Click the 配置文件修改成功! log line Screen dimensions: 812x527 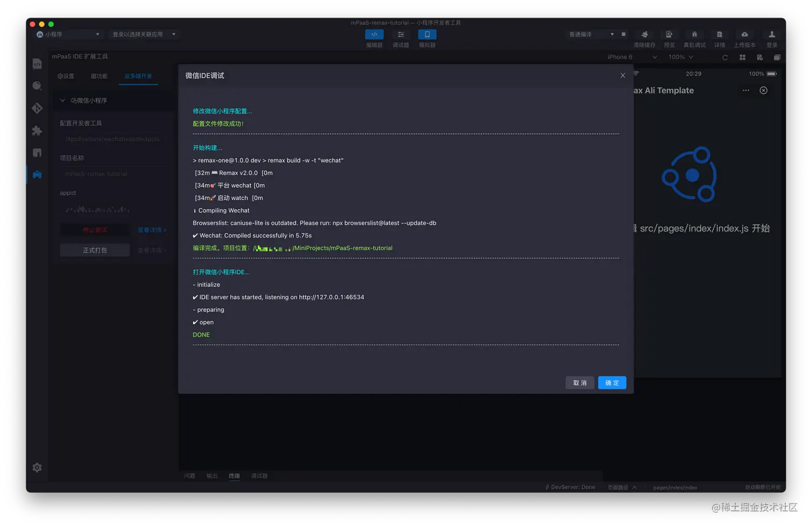coord(218,123)
